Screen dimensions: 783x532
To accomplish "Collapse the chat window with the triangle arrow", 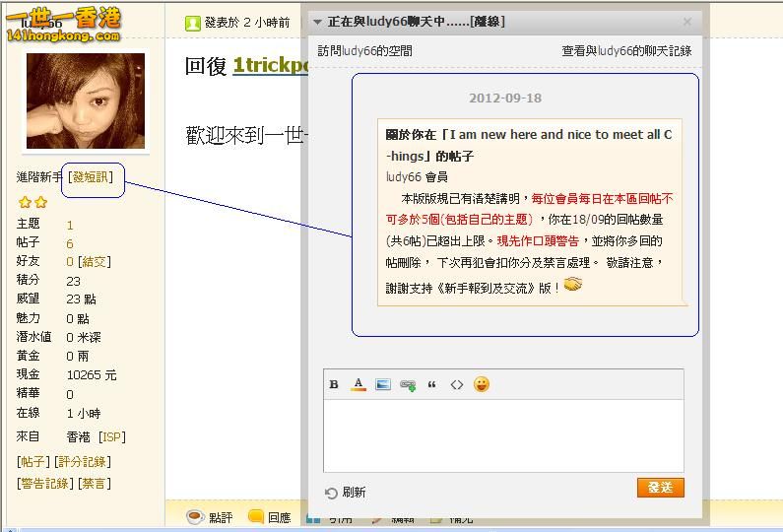I will (x=317, y=22).
